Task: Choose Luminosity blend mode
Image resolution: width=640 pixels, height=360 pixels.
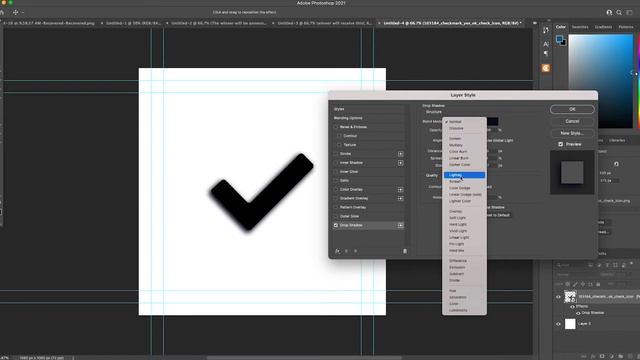Action: (x=464, y=310)
